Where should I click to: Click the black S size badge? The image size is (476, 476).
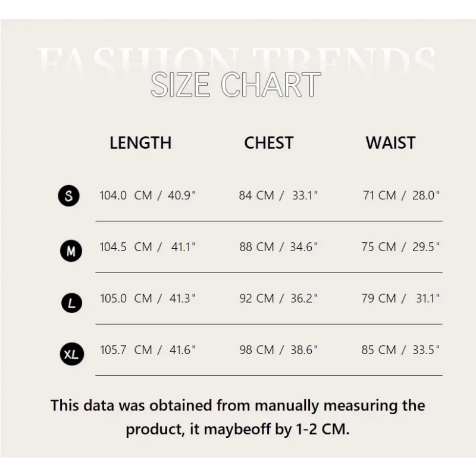click(x=69, y=196)
